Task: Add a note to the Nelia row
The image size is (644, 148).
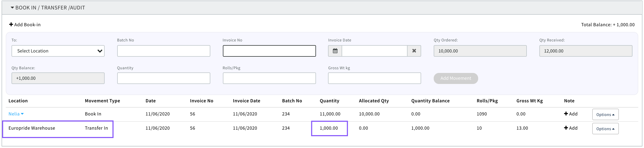Action: (x=570, y=114)
